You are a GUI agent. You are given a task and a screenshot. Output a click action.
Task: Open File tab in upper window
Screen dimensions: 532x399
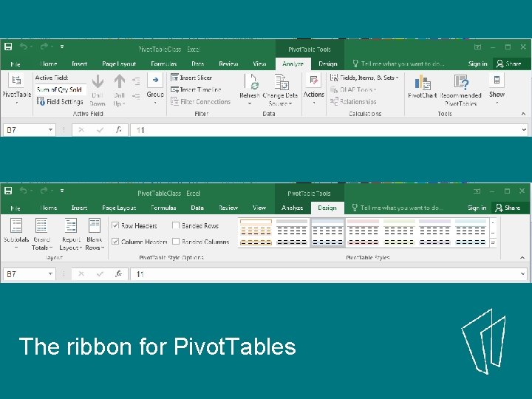[16, 64]
